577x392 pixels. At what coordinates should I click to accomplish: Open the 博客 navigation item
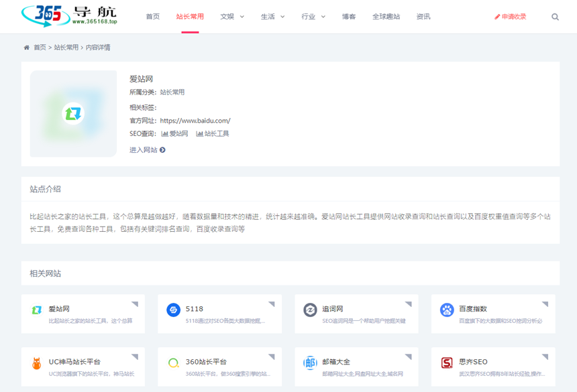[349, 17]
